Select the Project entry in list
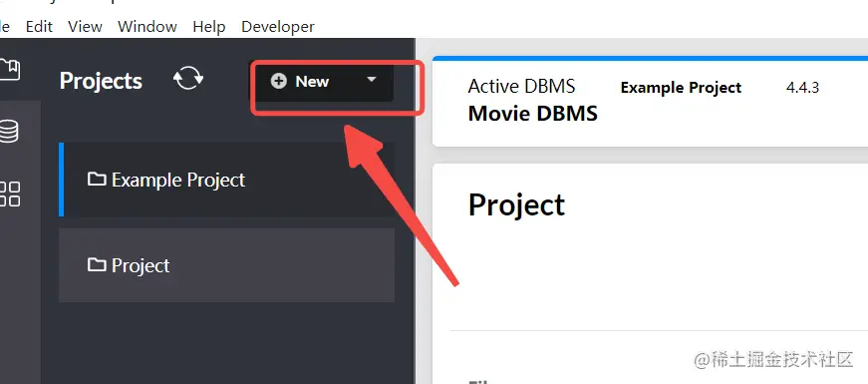The width and height of the screenshot is (868, 384). [227, 265]
